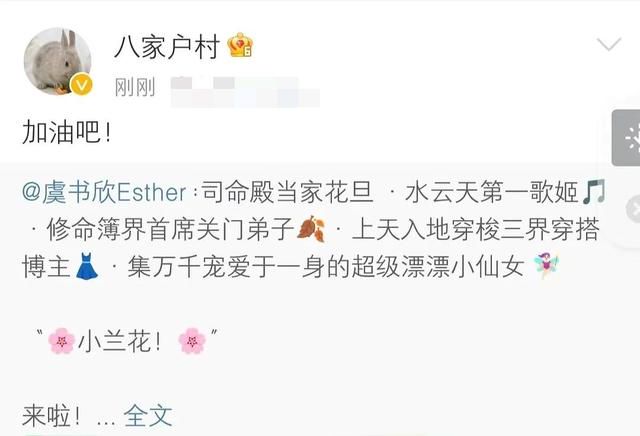This screenshot has width=640, height=436.
Task: Click the blue dress emoji
Action: coord(87,266)
